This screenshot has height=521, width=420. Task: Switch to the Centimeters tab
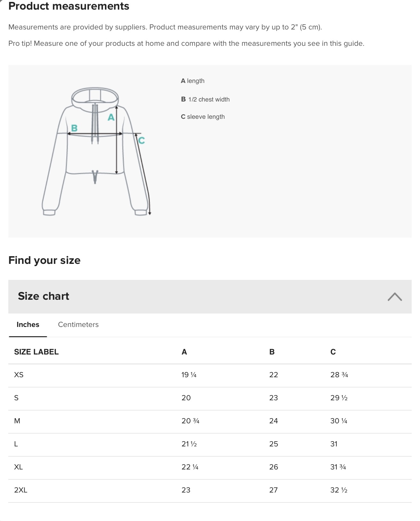pos(78,324)
